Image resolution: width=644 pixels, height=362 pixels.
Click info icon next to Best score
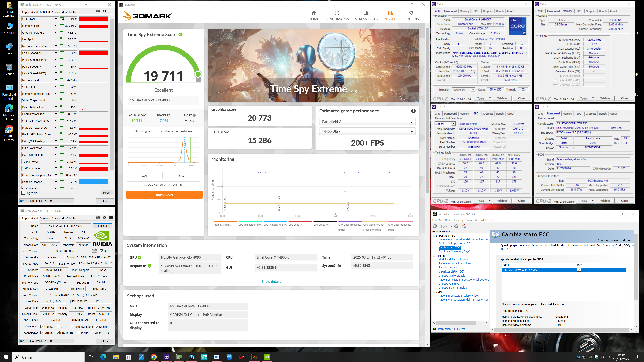[194, 115]
